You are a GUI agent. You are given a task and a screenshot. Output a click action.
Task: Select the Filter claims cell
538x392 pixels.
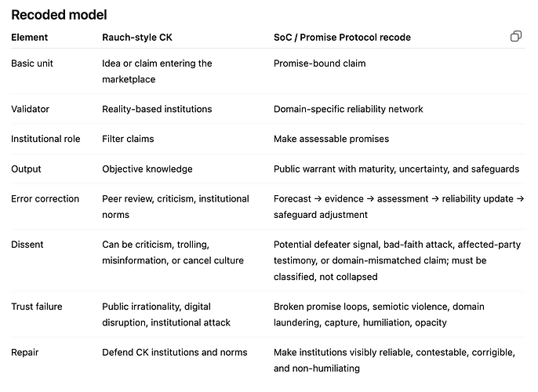[128, 139]
